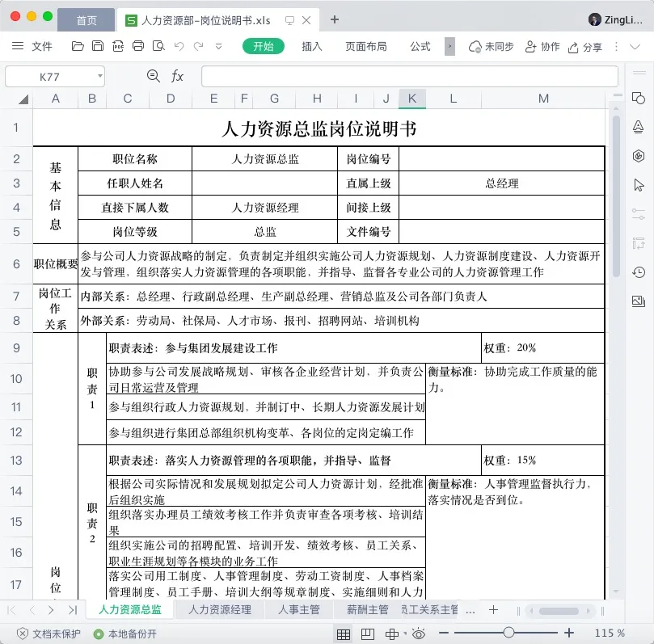
Task: Click the hexagon icon in the right sidebar
Action: click(638, 156)
